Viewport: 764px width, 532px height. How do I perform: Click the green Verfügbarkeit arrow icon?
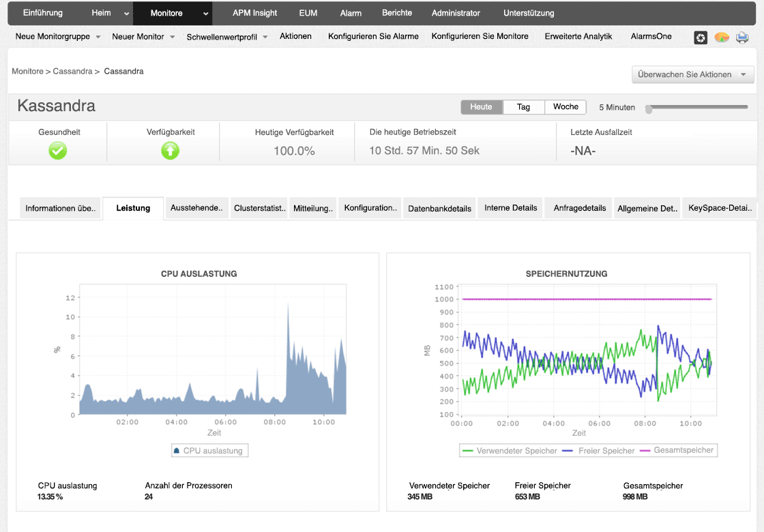click(169, 151)
